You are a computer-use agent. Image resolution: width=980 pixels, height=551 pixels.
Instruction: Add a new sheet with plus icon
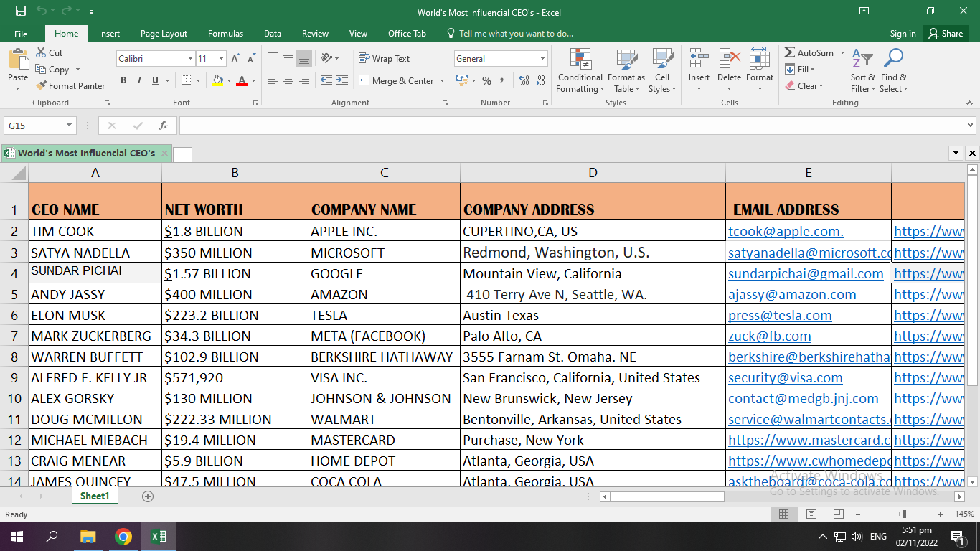coord(148,496)
